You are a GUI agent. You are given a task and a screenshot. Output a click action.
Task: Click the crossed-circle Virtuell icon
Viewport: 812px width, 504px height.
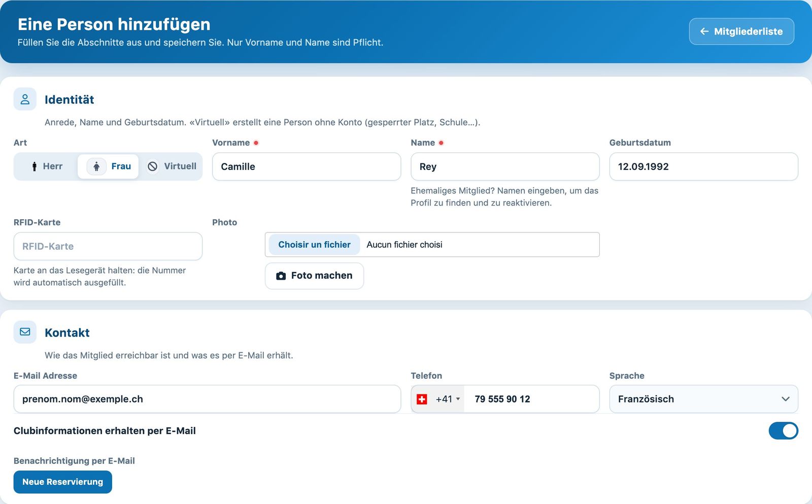tap(152, 166)
